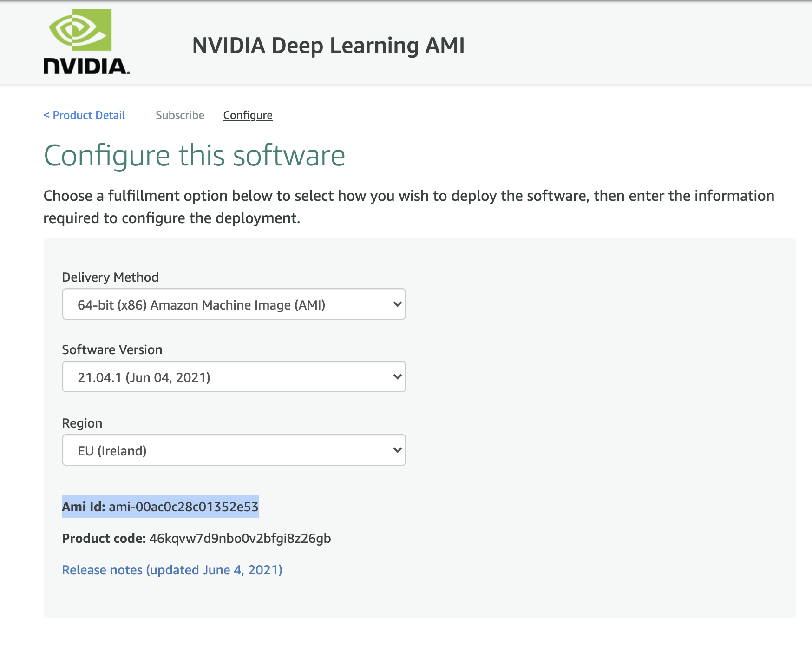Click the NVIDIA Deep Learning AMI title

coord(328,46)
